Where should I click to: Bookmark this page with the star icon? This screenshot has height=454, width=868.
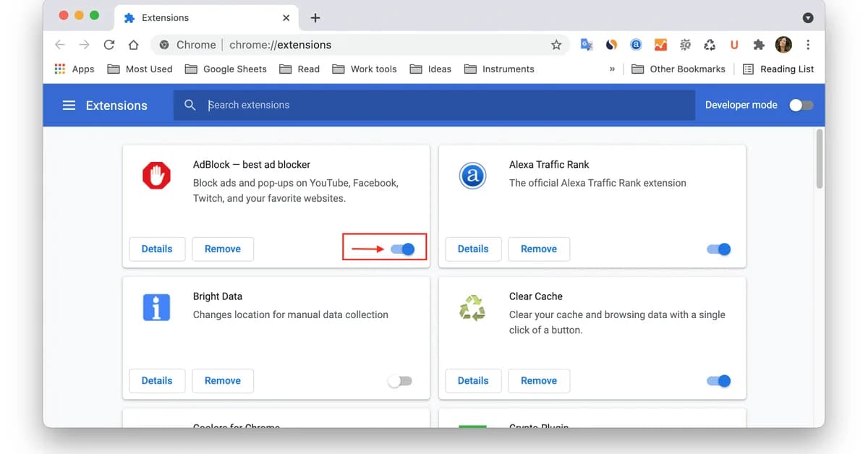(x=556, y=45)
